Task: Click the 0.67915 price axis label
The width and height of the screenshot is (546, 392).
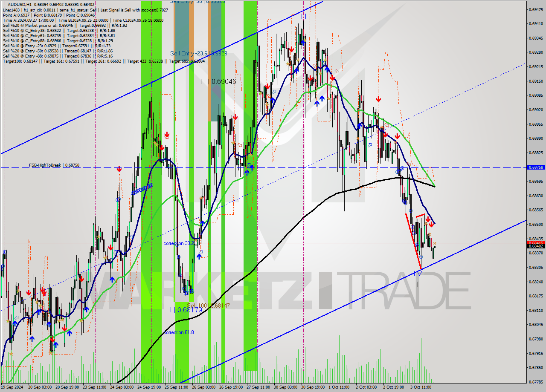Action: click(536, 353)
